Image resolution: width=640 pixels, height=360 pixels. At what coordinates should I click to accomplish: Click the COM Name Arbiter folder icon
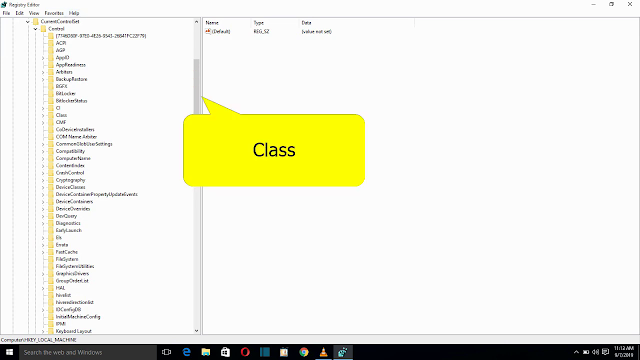click(51, 137)
